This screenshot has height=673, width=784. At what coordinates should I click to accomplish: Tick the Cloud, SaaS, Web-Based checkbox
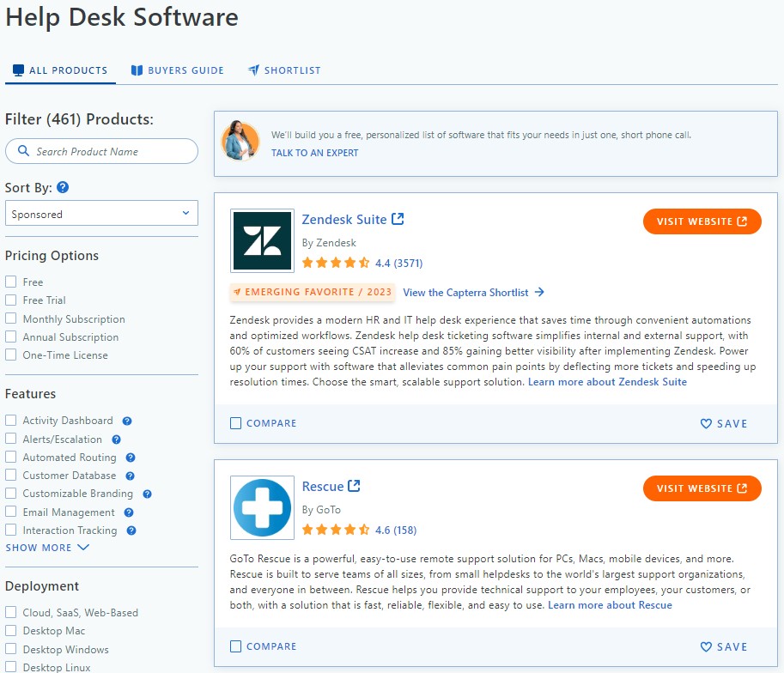[x=11, y=613]
